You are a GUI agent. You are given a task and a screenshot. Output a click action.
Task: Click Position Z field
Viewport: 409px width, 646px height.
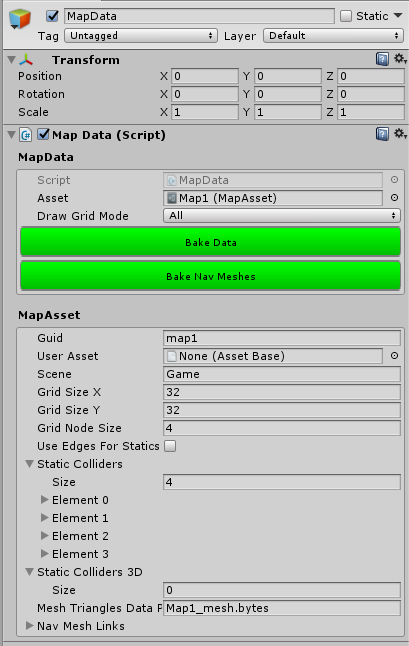pos(371,76)
